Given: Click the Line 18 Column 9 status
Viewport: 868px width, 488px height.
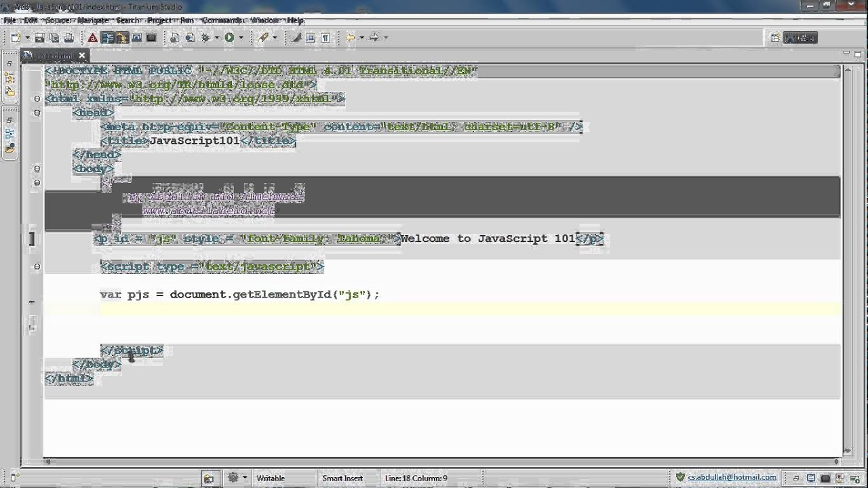Looking at the screenshot, I should 416,478.
